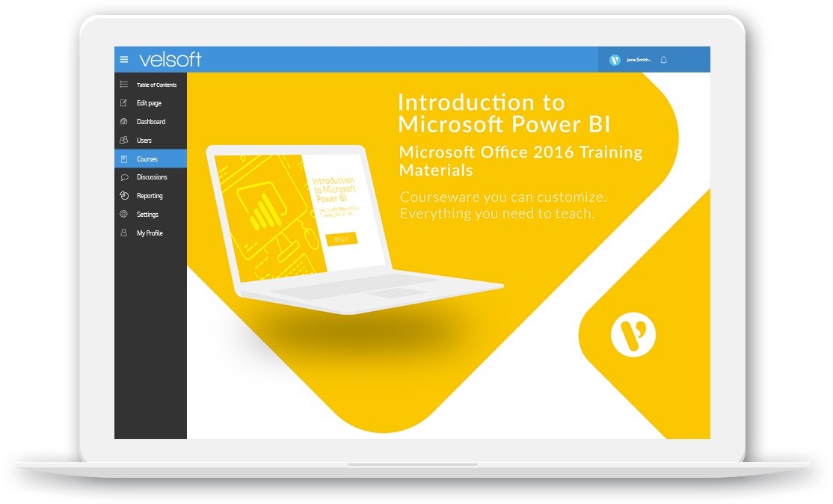Click the Settings gear icon
The width and height of the screenshot is (833, 504).
[124, 214]
